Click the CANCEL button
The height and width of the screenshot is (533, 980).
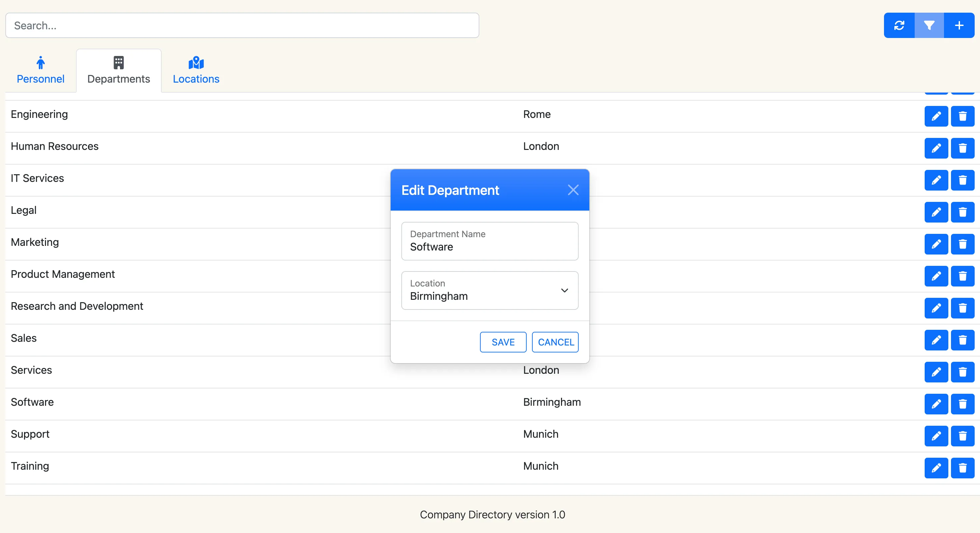(x=555, y=342)
